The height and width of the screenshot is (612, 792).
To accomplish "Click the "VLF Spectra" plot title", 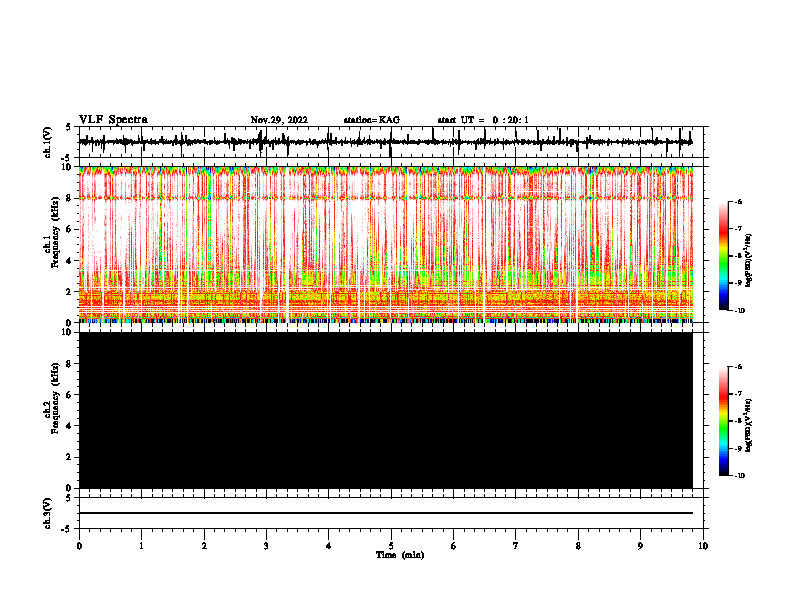I will coord(113,120).
